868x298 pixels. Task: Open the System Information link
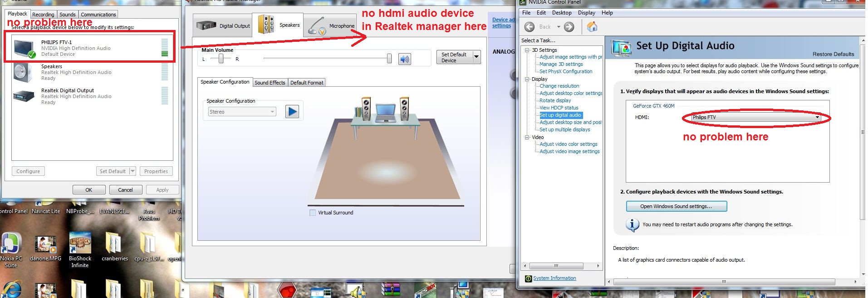click(554, 278)
